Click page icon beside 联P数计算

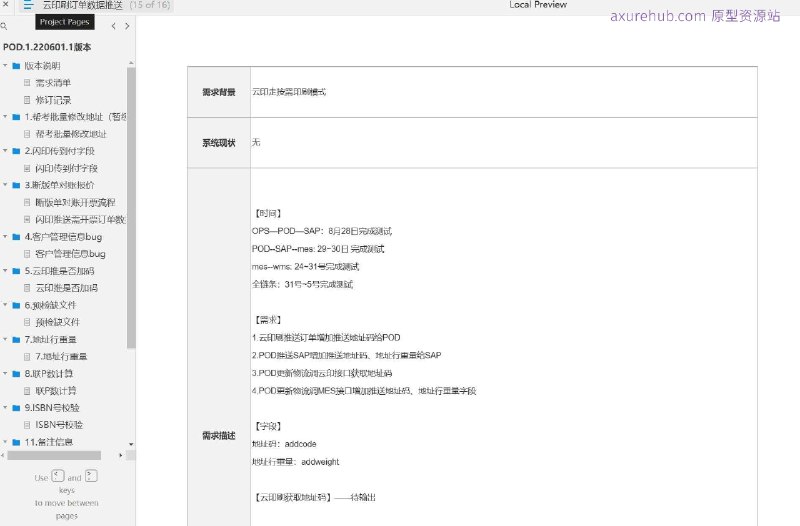tap(27, 390)
